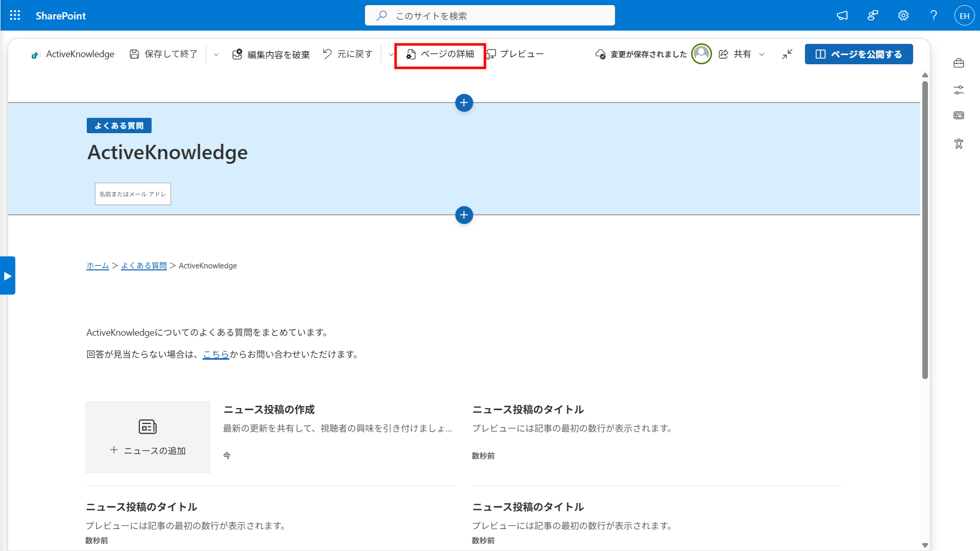
Task: Expand the dropdown next to 保存して終了
Action: point(216,55)
